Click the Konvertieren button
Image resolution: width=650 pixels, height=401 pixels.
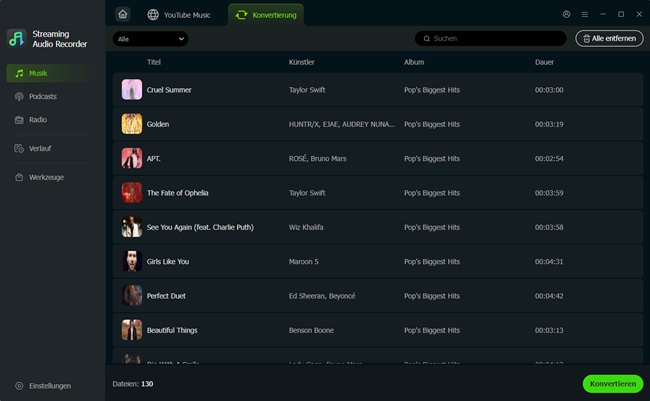(613, 384)
